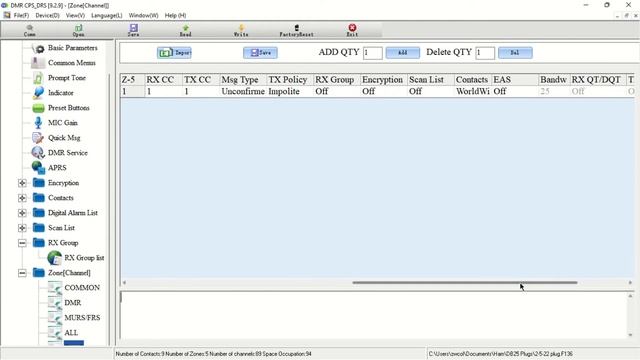Click the RX QT/DQT column header

coord(598,80)
